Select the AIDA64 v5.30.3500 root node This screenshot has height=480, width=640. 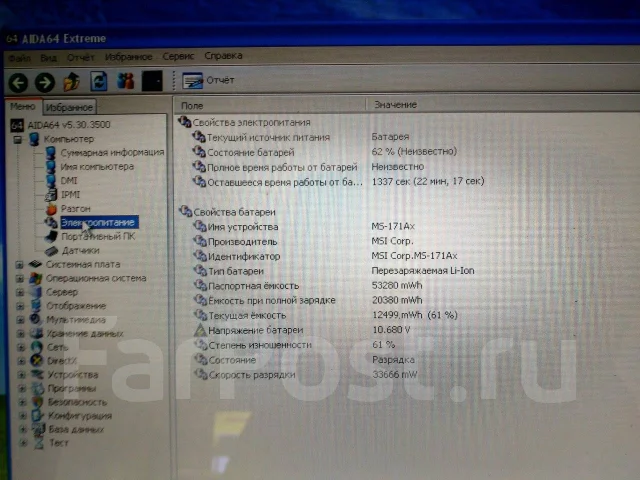pos(60,125)
